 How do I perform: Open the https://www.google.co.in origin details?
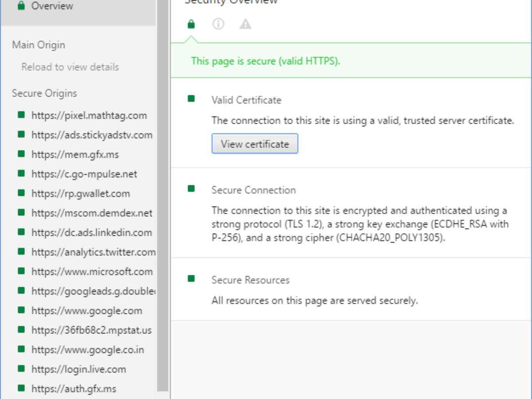[x=88, y=349]
